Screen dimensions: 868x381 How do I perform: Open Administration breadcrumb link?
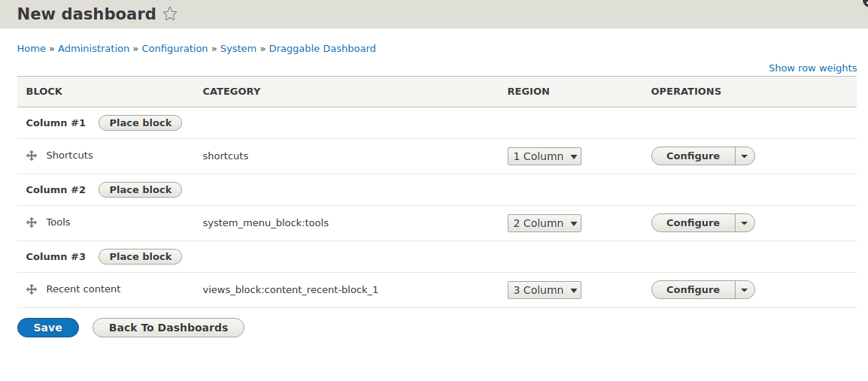pyautogui.click(x=93, y=48)
